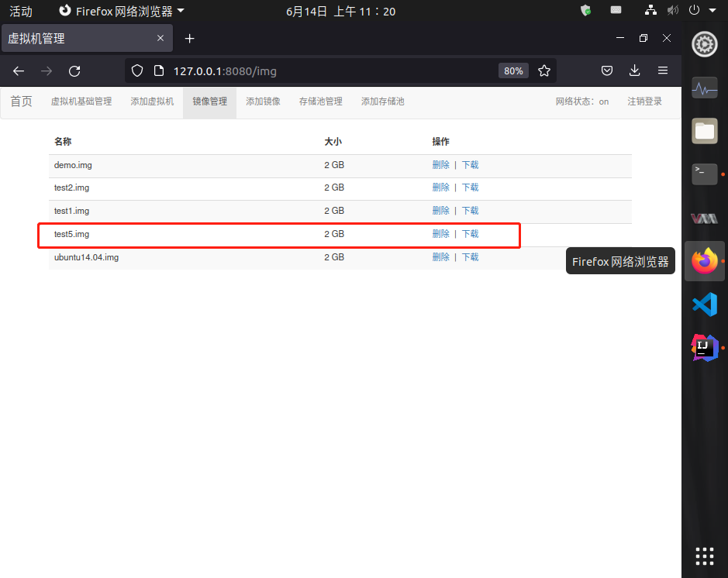The height and width of the screenshot is (578, 728).
Task: Launch Visual Studio Code from the dock
Action: (x=705, y=304)
